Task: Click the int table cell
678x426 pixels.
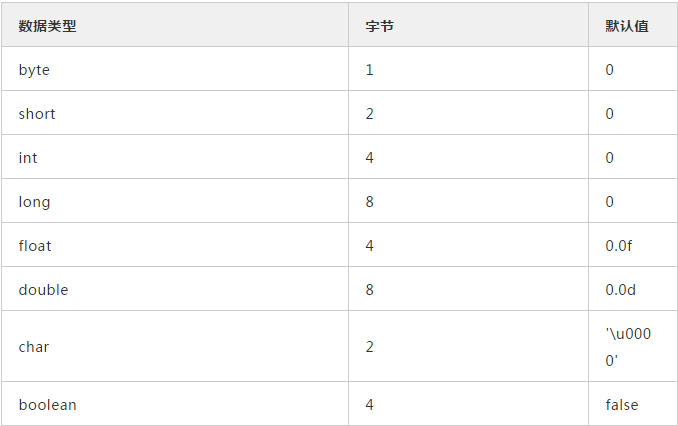Action: click(x=28, y=158)
